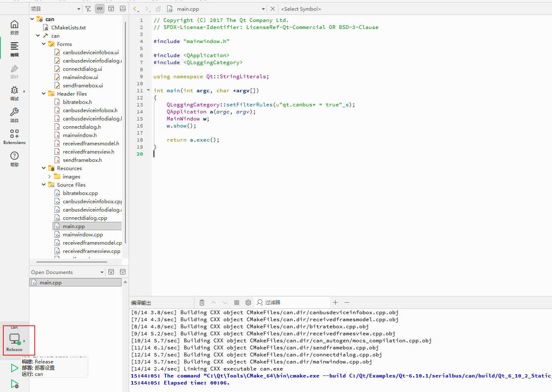Fold the main function at line 11
552x392 pixels.
click(149, 90)
